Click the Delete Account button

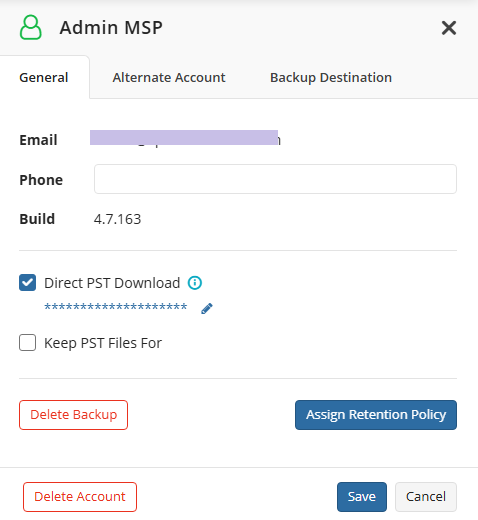80,497
